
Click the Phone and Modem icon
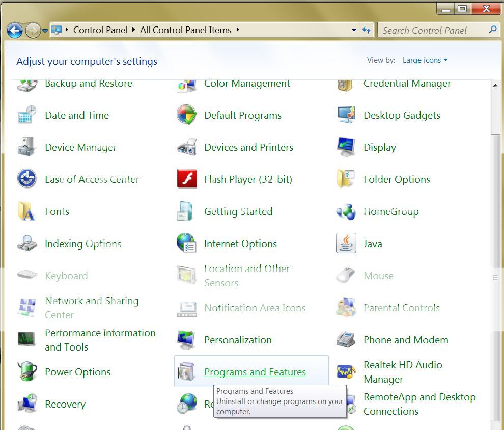346,340
